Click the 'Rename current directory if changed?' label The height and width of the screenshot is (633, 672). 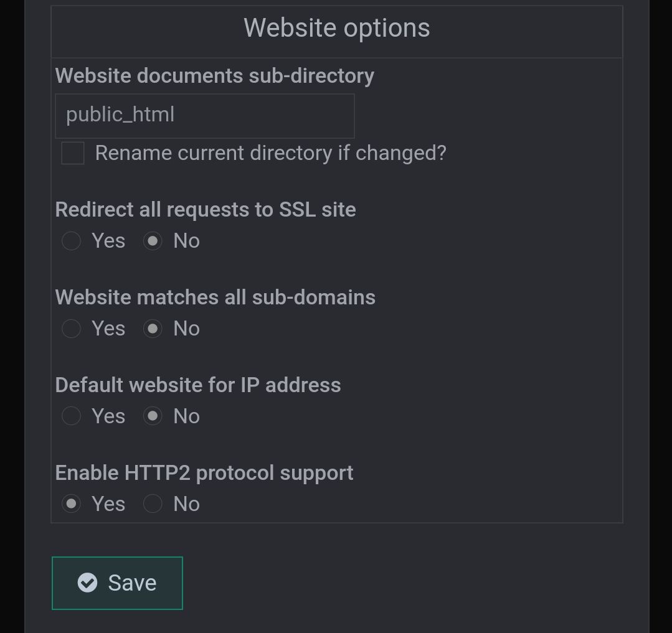tap(270, 153)
